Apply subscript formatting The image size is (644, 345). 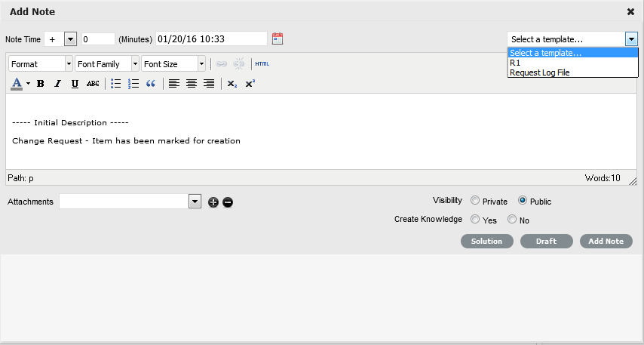click(232, 84)
